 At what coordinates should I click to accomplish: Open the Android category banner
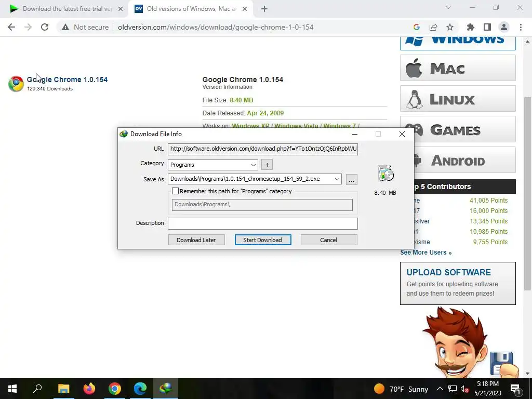coord(465,160)
